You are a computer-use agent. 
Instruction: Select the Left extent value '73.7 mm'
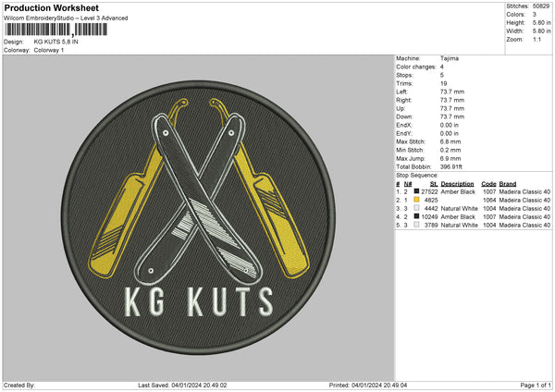point(452,92)
